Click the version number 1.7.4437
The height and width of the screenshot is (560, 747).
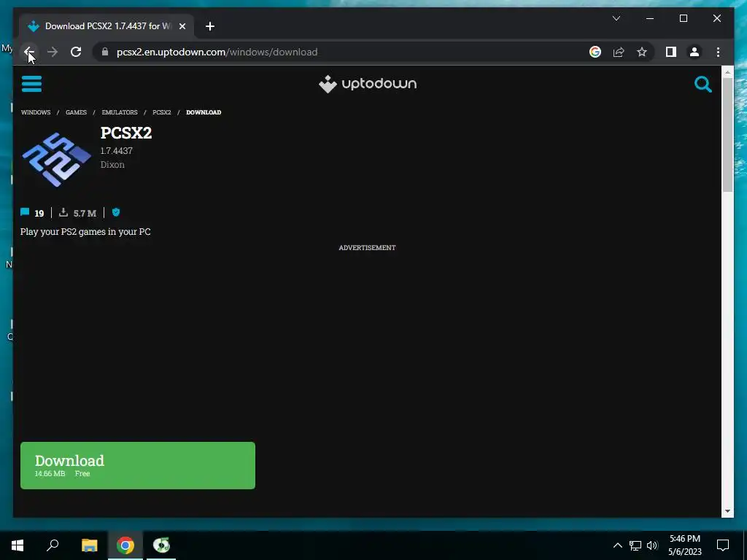click(116, 151)
